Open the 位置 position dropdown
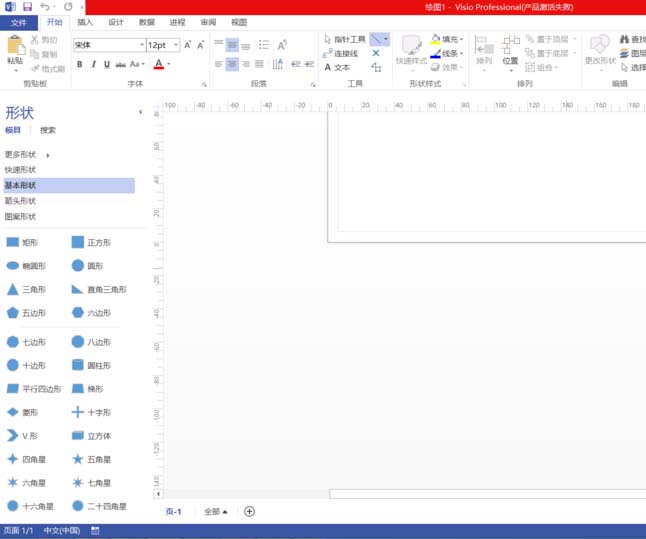Image resolution: width=646 pixels, height=539 pixels. pos(510,51)
